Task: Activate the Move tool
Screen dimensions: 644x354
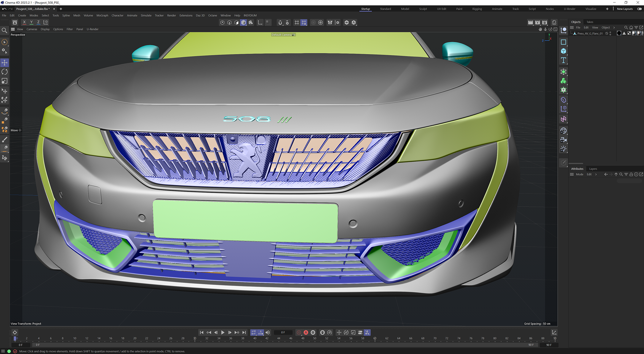Action: [5, 63]
